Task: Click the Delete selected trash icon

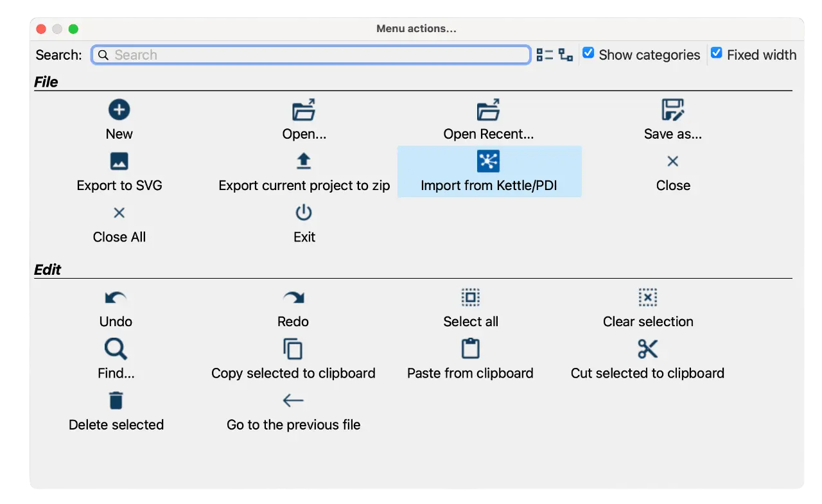Action: point(116,401)
